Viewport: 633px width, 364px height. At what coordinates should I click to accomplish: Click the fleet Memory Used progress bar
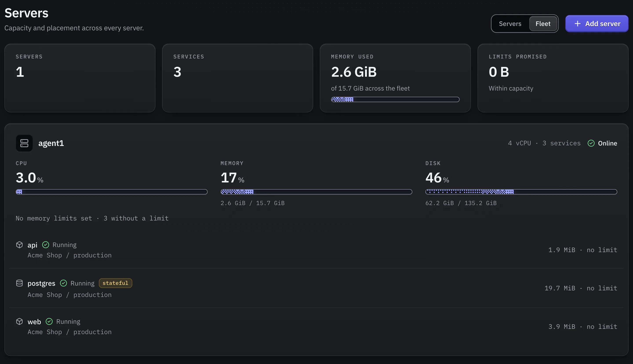(x=395, y=100)
